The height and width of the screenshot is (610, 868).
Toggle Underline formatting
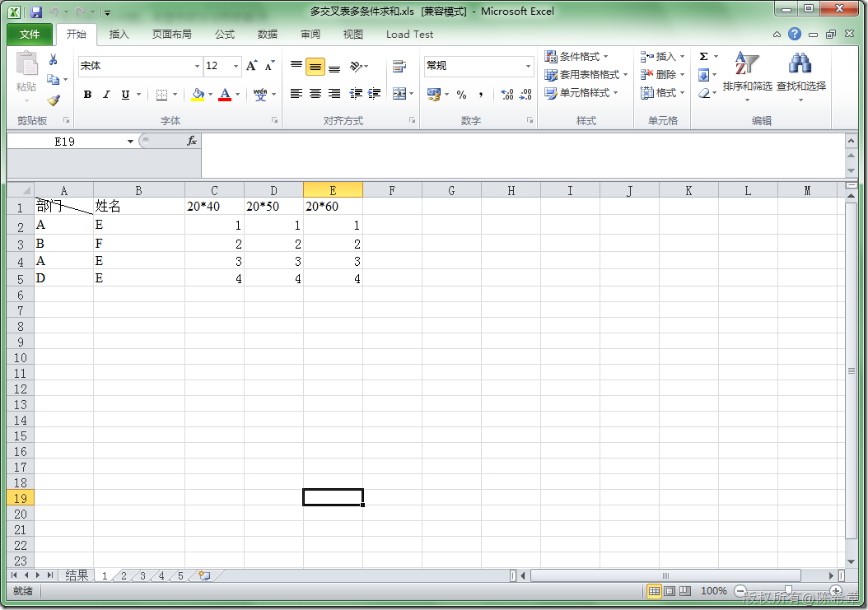click(x=125, y=95)
